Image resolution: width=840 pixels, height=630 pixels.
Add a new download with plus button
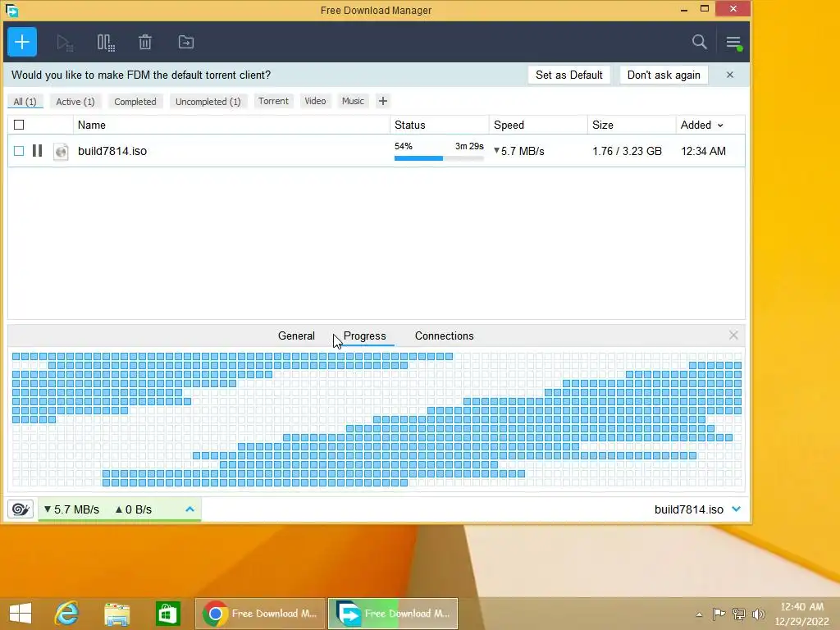click(x=22, y=42)
